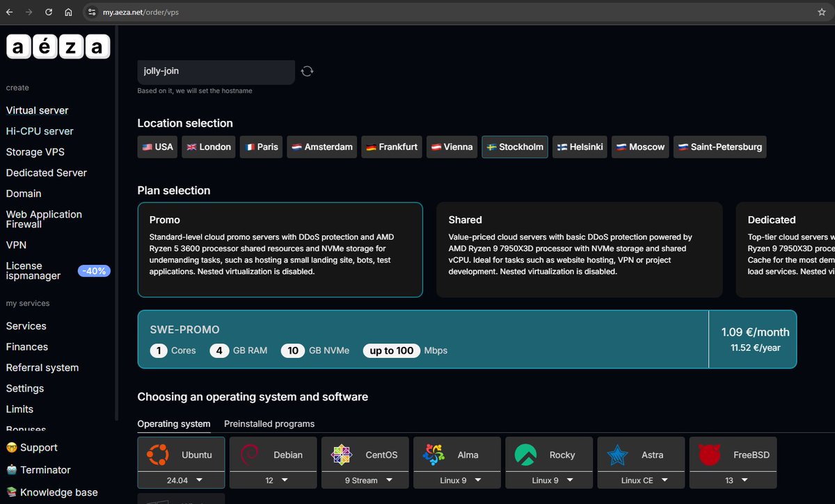Image resolution: width=835 pixels, height=504 pixels.
Task: Choose London location
Action: (209, 147)
